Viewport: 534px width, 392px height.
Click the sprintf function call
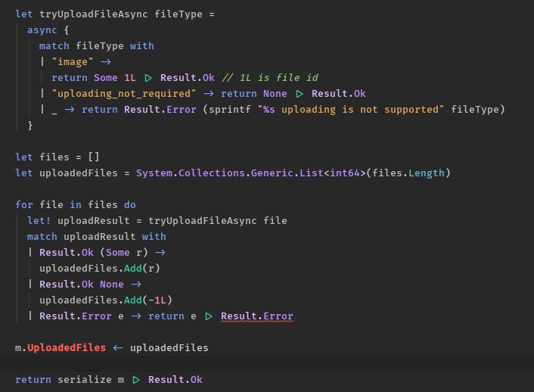(x=230, y=110)
